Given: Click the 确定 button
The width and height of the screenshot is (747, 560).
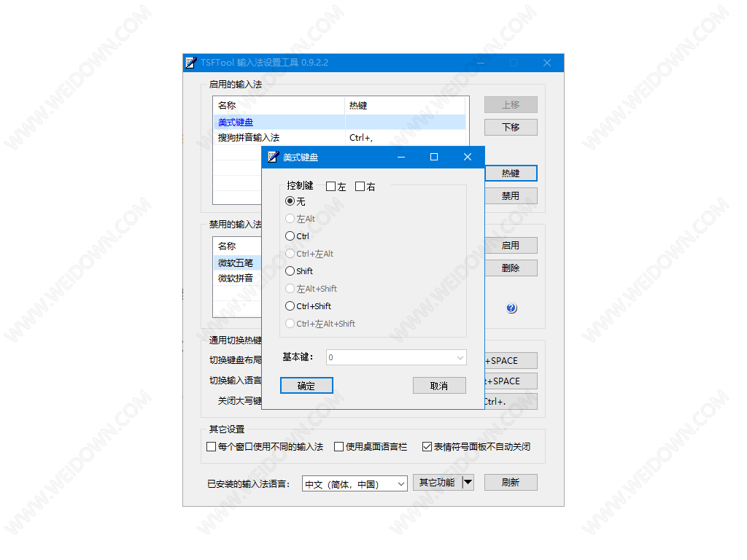Looking at the screenshot, I should click(x=306, y=386).
